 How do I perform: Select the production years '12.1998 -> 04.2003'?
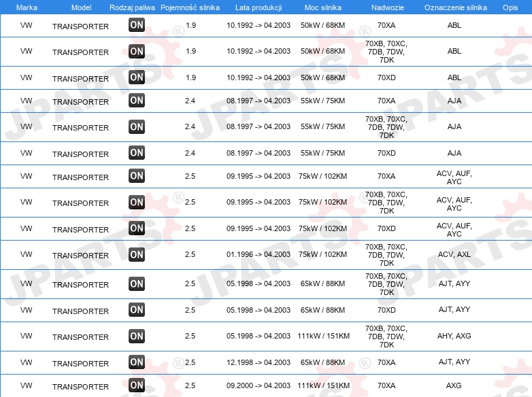coord(259,362)
